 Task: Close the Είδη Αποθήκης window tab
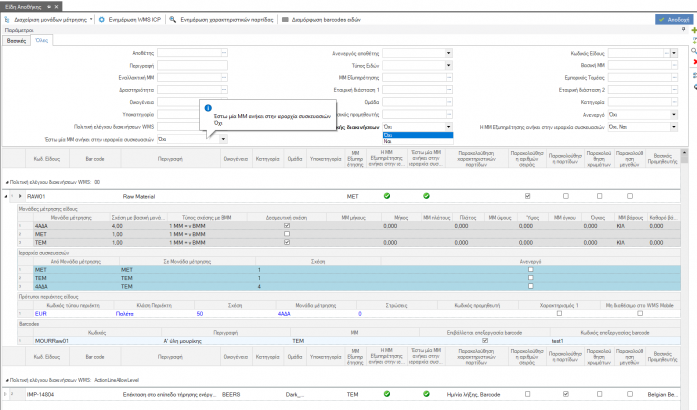click(56, 7)
